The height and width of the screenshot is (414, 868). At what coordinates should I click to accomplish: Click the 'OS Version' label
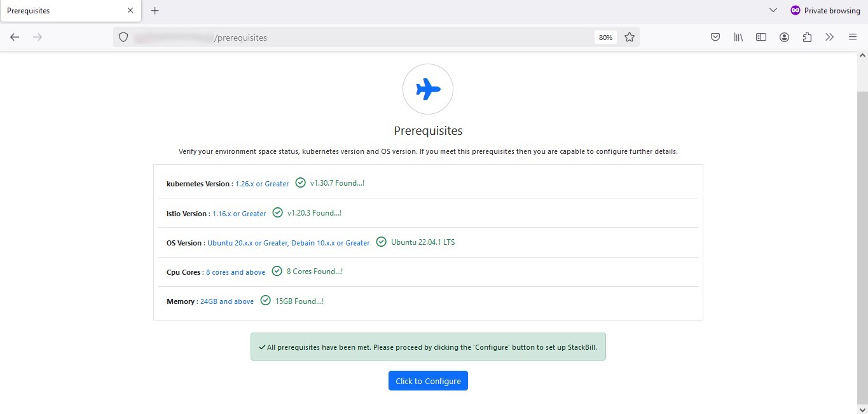[184, 243]
